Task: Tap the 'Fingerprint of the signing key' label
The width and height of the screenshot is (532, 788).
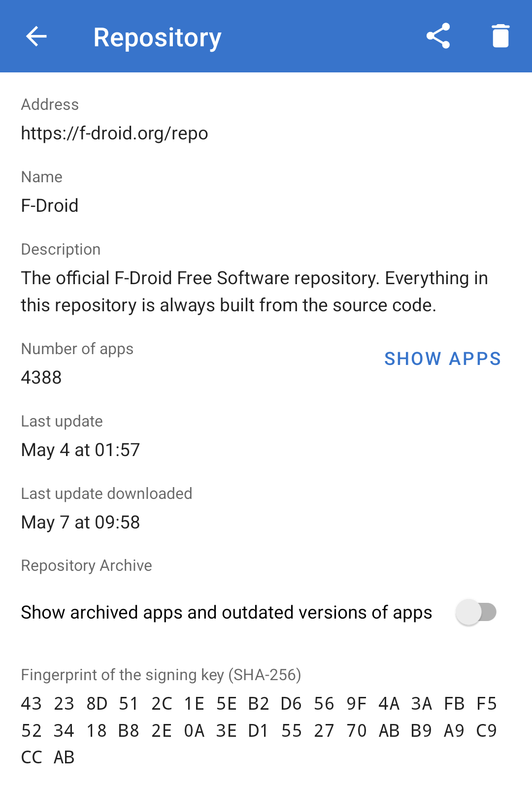Action: click(x=161, y=675)
